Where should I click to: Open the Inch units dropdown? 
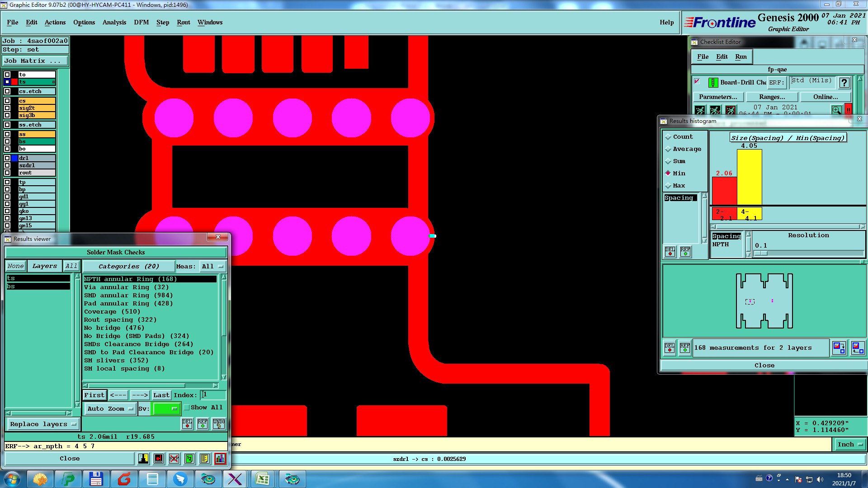(x=849, y=445)
